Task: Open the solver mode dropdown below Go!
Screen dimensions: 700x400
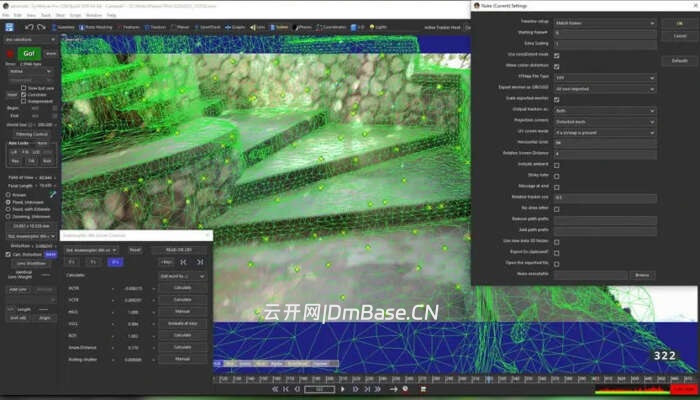Action: pos(30,71)
